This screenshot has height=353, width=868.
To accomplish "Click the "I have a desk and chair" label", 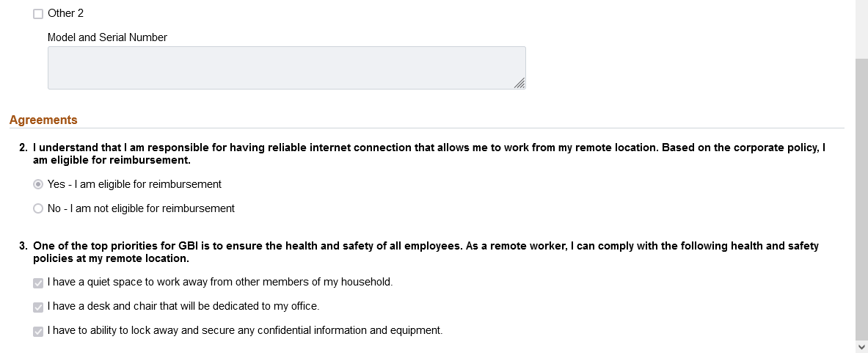I will click(183, 306).
